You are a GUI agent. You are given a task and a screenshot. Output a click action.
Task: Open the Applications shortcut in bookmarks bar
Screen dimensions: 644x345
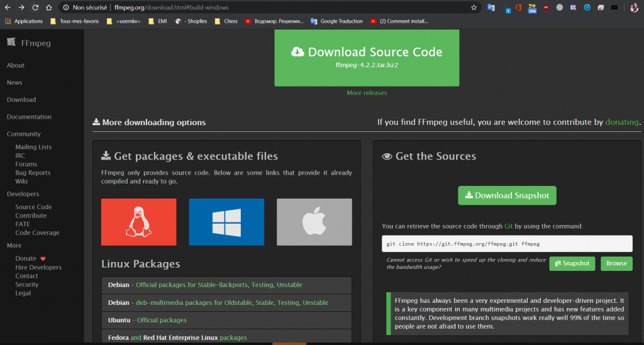pos(24,21)
